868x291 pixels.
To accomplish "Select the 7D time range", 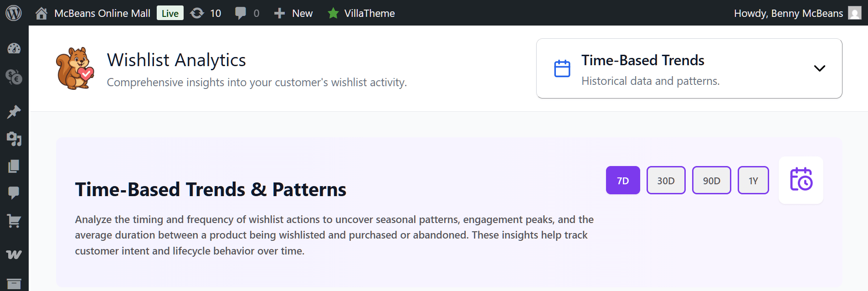I will click(x=622, y=181).
